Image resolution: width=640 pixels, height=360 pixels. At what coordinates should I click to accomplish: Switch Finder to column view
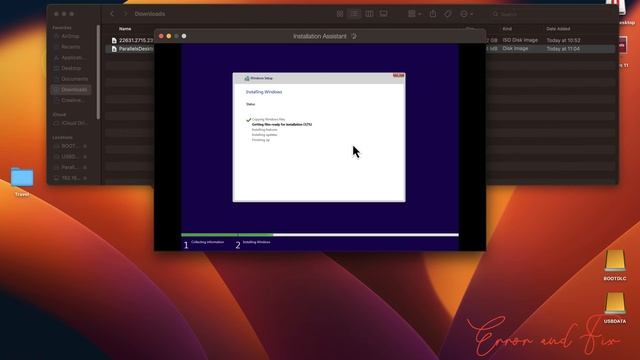[369, 14]
